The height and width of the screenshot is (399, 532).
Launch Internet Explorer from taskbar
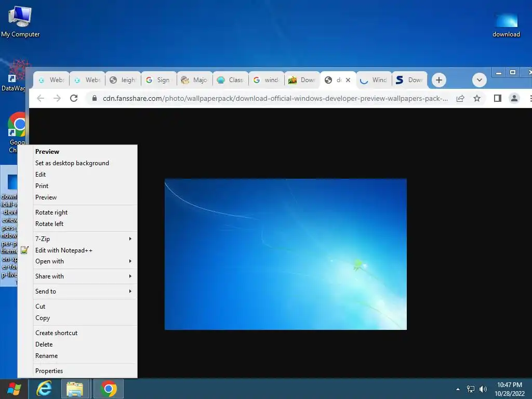coord(44,389)
